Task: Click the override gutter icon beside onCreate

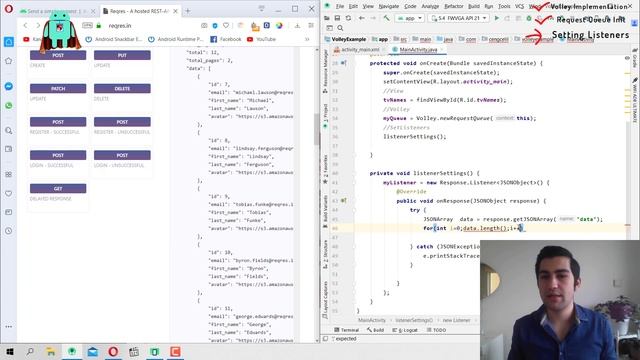Action: click(344, 63)
